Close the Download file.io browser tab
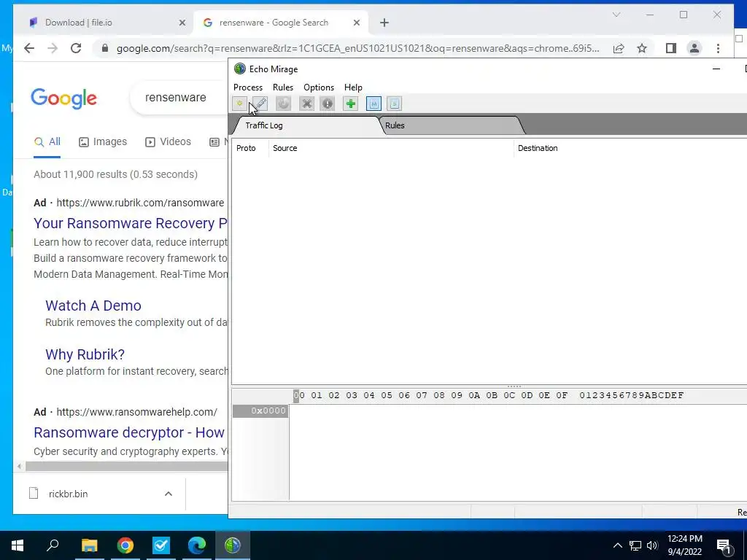 click(182, 23)
